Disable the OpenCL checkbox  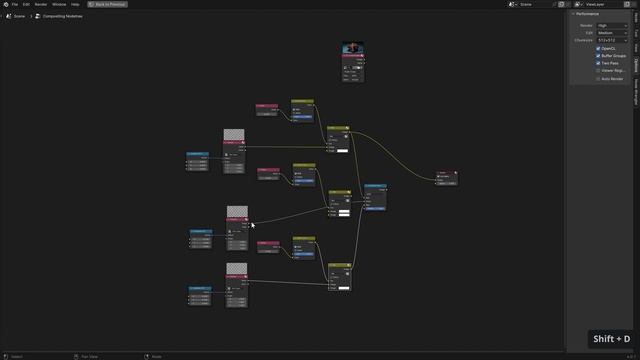coord(598,49)
